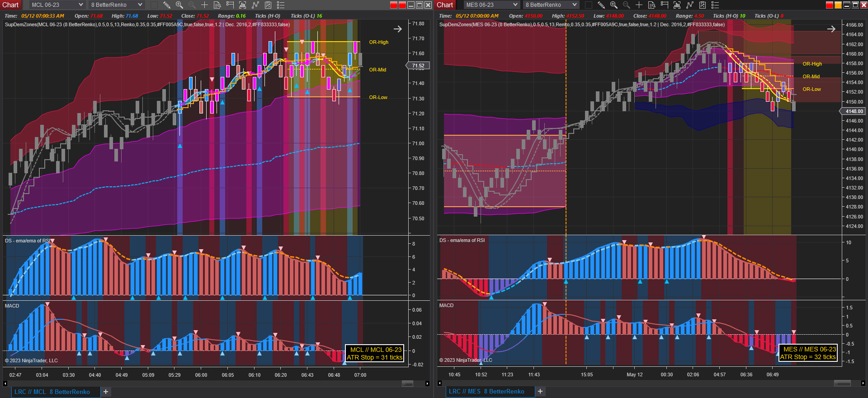Open Data Series in MCL chart toolbar
Screen dimensions: 868x398
pyautogui.click(x=242, y=5)
